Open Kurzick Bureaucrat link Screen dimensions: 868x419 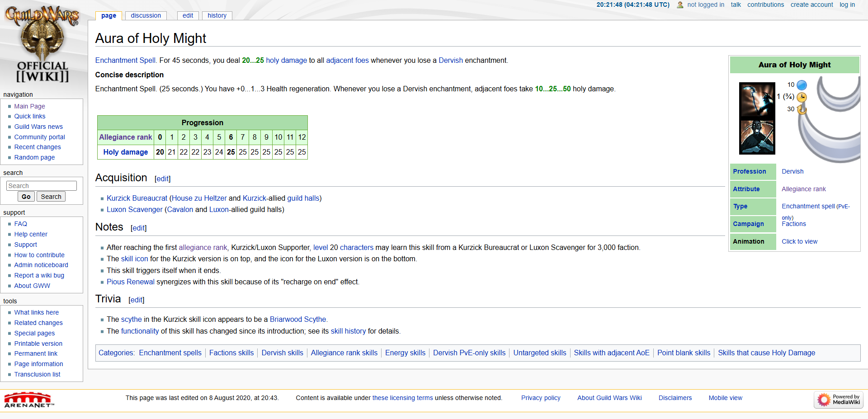137,198
